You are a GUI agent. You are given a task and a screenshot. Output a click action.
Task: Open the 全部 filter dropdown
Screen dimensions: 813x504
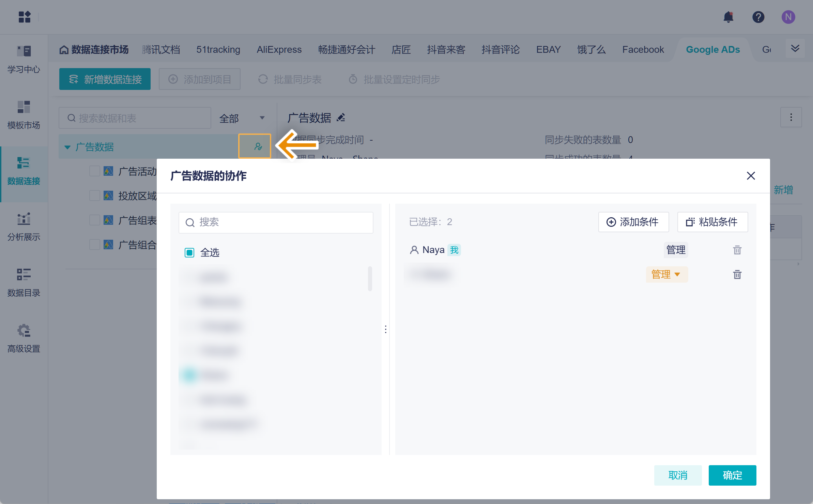242,118
